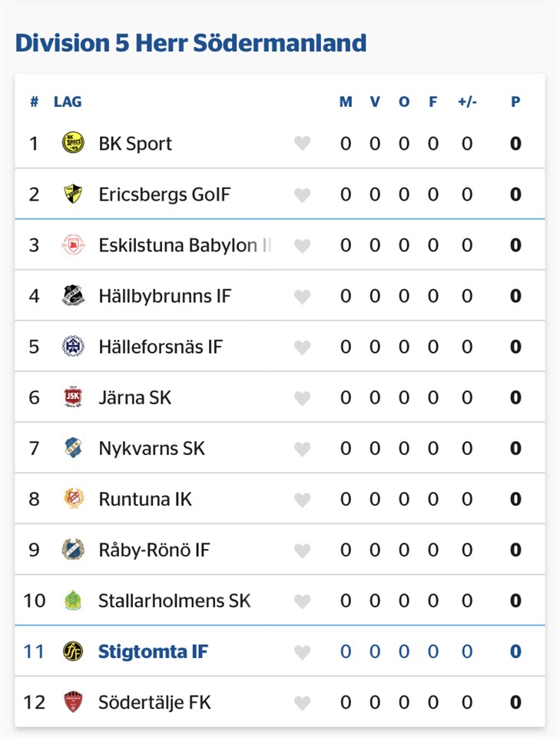
Task: Click the Södertälje FK red shield logo
Action: (x=73, y=702)
